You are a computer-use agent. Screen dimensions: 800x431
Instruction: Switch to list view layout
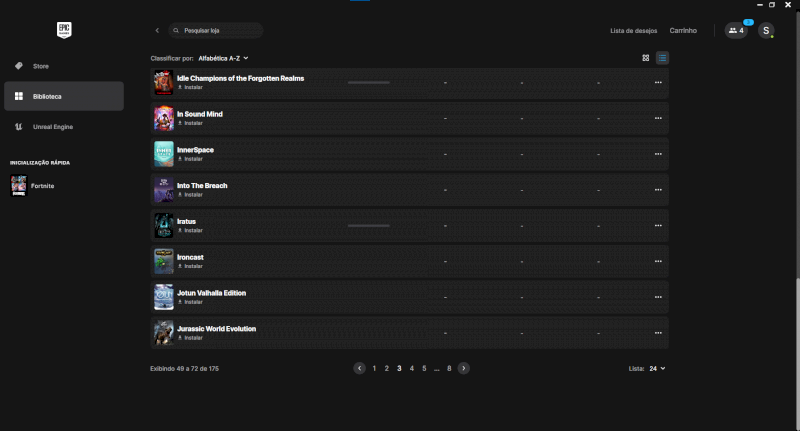click(x=662, y=58)
